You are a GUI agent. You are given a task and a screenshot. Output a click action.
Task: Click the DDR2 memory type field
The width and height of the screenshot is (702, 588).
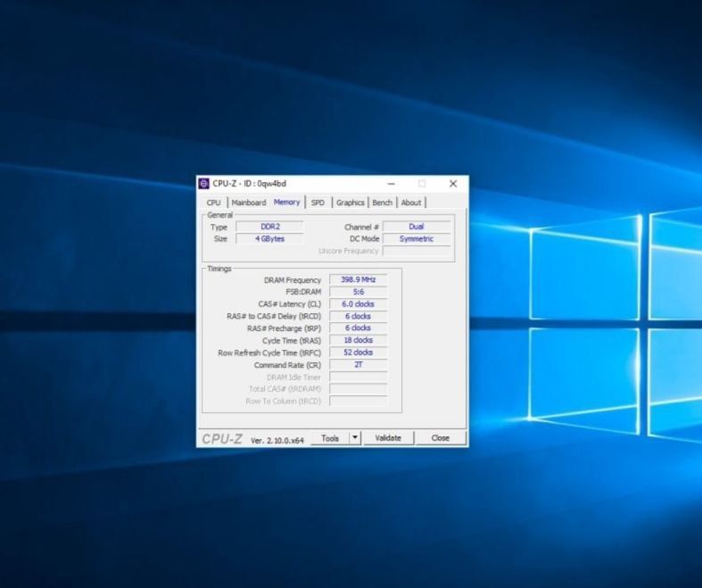point(270,227)
